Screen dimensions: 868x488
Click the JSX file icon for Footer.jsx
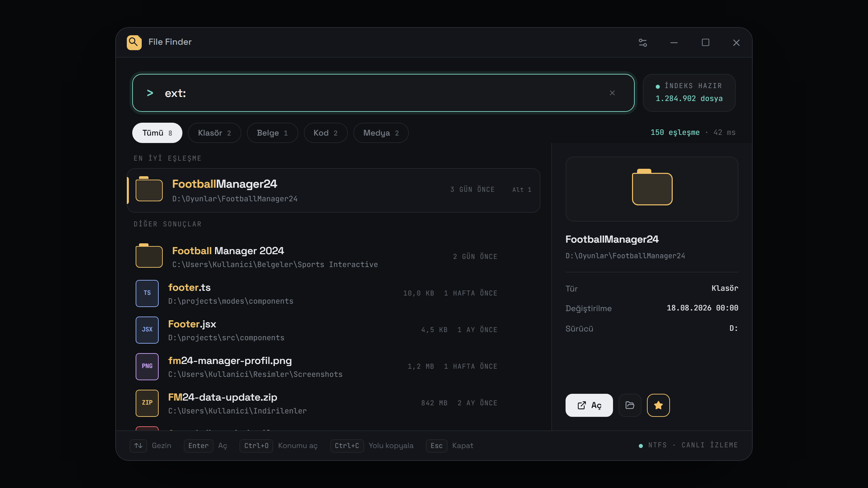click(x=147, y=330)
